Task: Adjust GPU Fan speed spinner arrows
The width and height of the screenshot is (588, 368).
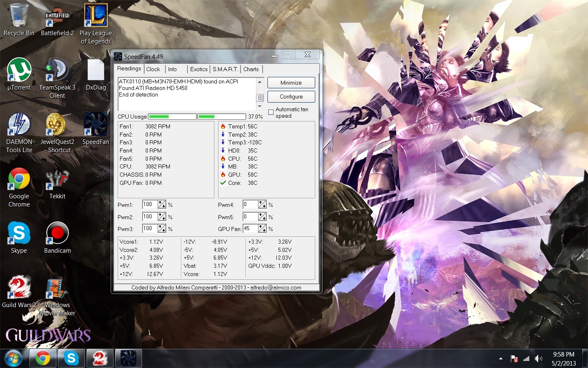Action: pyautogui.click(x=263, y=229)
